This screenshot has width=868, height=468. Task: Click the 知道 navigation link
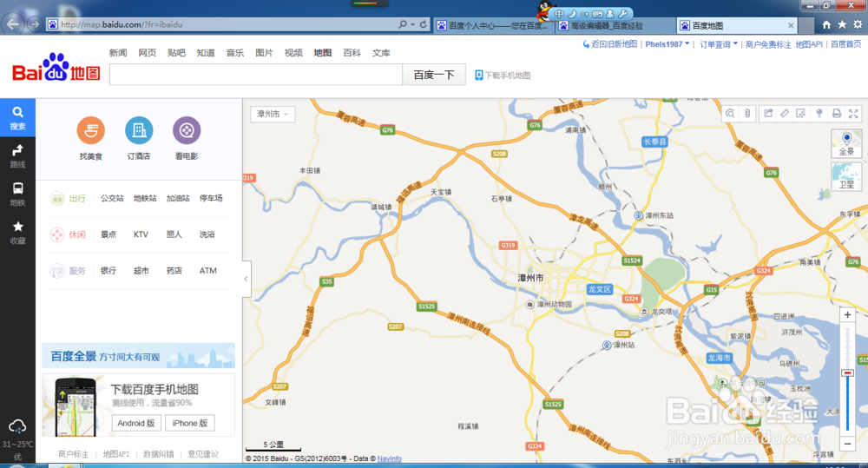coord(206,53)
